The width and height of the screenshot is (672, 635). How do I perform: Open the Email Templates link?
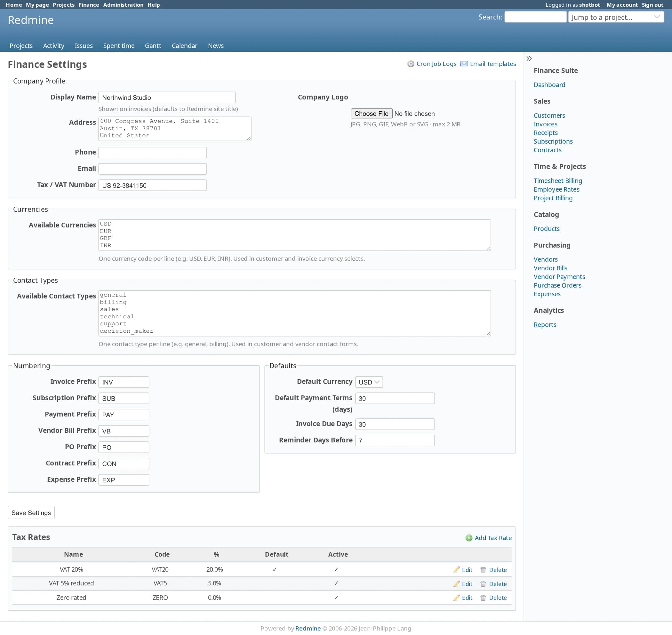[493, 64]
